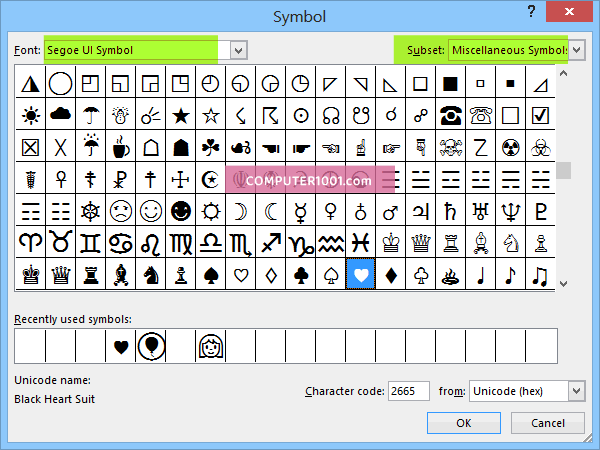This screenshot has width=600, height=450.
Task: Choose the snowman symbol
Action: coord(120,115)
